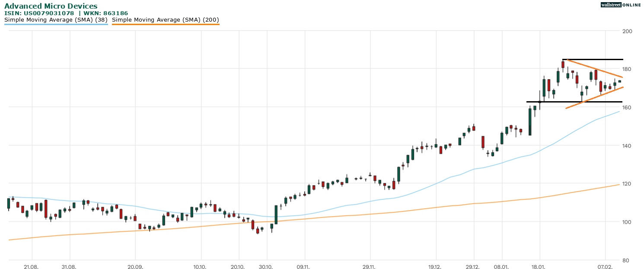644x269 pixels.
Task: Toggle the Simple Moving Average (SMA) (200) legend
Action: pyautogui.click(x=166, y=19)
